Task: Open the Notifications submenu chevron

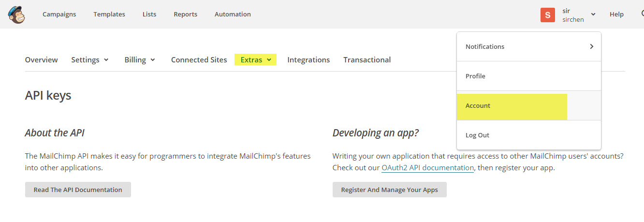Action: point(591,46)
